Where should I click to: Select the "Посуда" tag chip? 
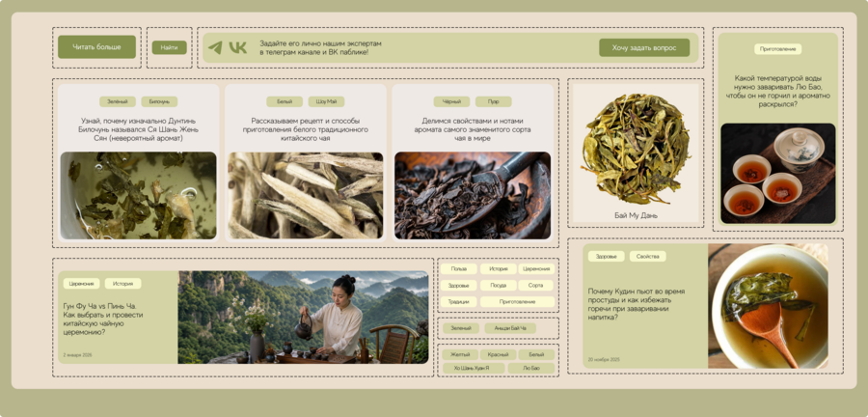[x=499, y=286]
